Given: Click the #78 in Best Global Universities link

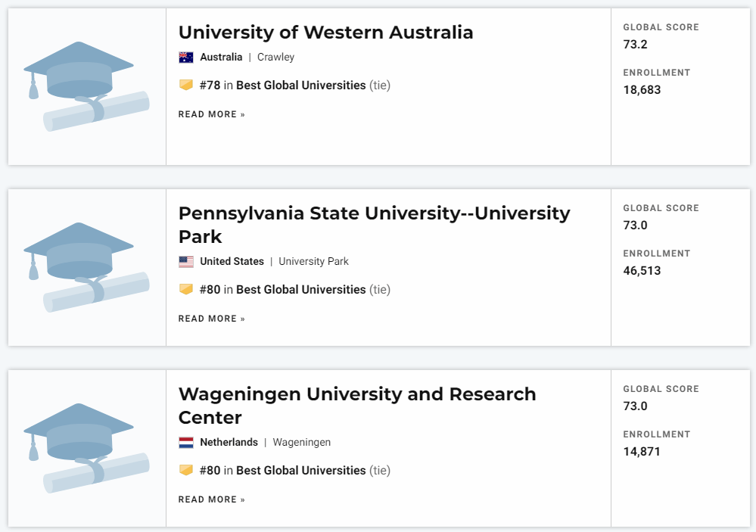Looking at the screenshot, I should tap(282, 86).
